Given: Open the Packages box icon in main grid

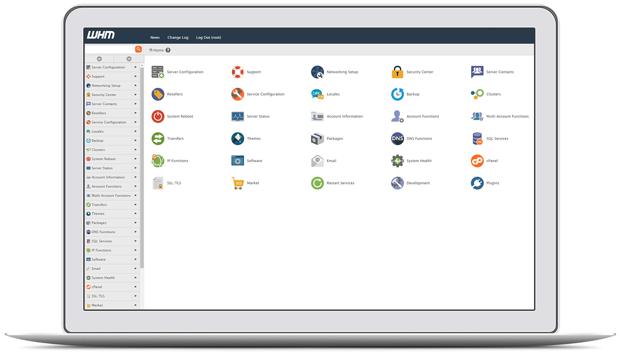Looking at the screenshot, I should coord(318,139).
